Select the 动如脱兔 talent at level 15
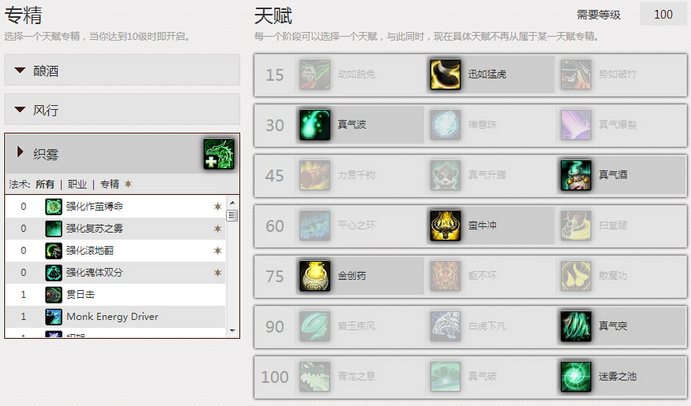 point(359,74)
